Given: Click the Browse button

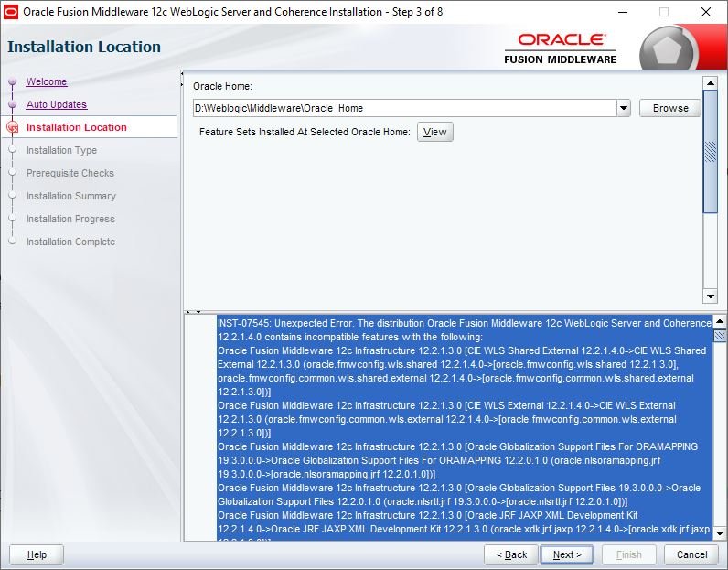Looking at the screenshot, I should 670,108.
